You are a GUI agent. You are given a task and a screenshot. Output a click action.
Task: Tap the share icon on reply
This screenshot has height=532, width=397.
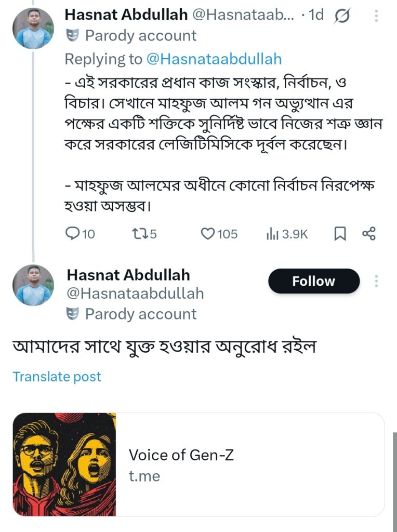coord(368,234)
